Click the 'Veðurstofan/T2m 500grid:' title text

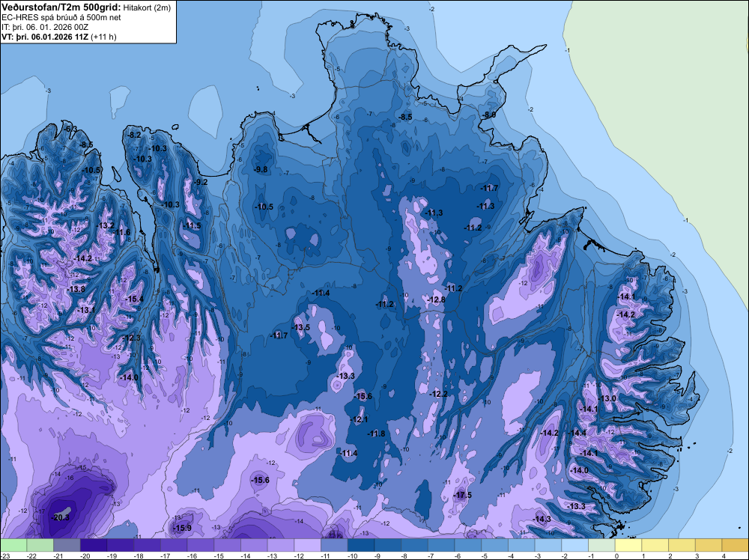click(60, 7)
